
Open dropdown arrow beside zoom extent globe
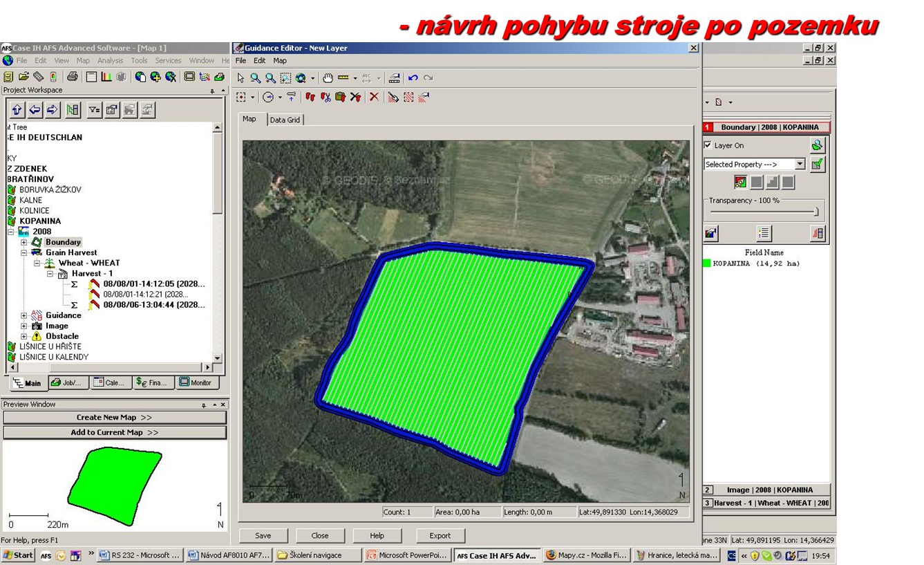(x=312, y=78)
